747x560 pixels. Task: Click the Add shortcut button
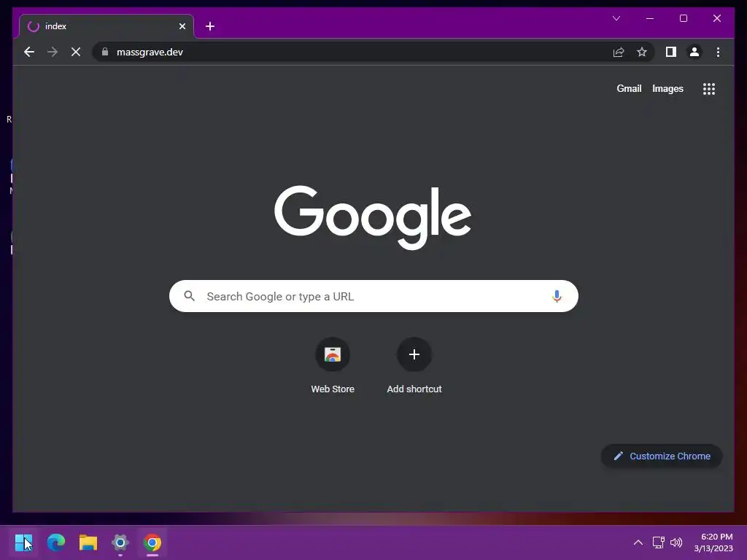(414, 365)
